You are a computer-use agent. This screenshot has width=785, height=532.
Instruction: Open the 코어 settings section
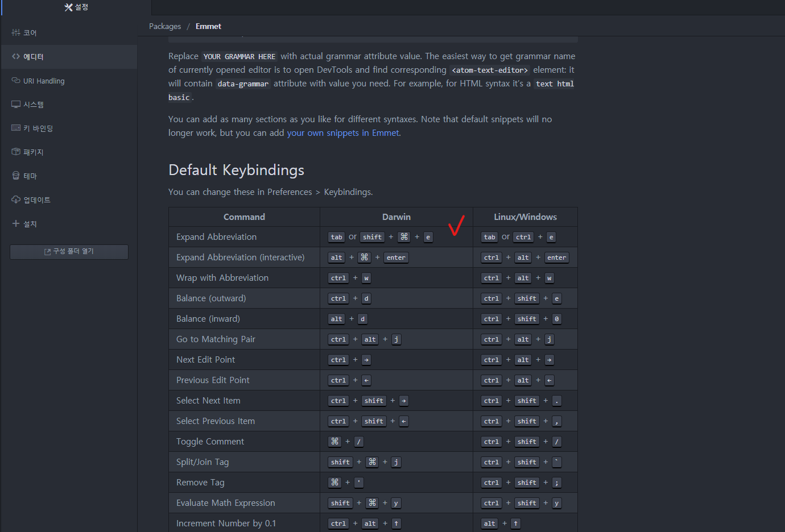[x=68, y=33]
